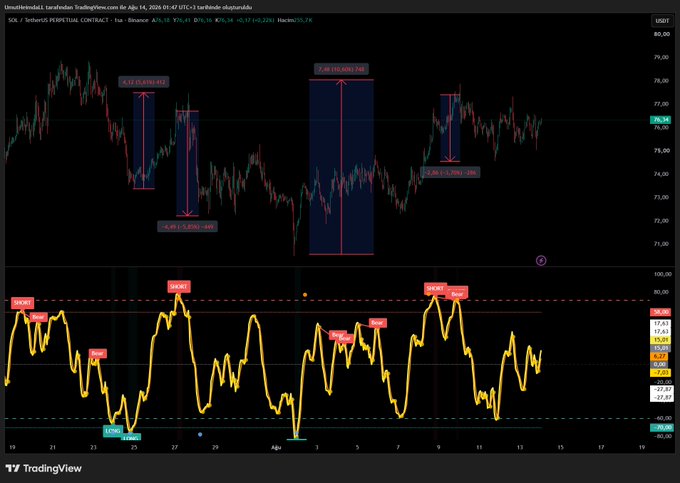Viewport: 680px width, 483px height.
Task: Click the 4,12 (5,61%) measurement label
Action: coord(144,82)
